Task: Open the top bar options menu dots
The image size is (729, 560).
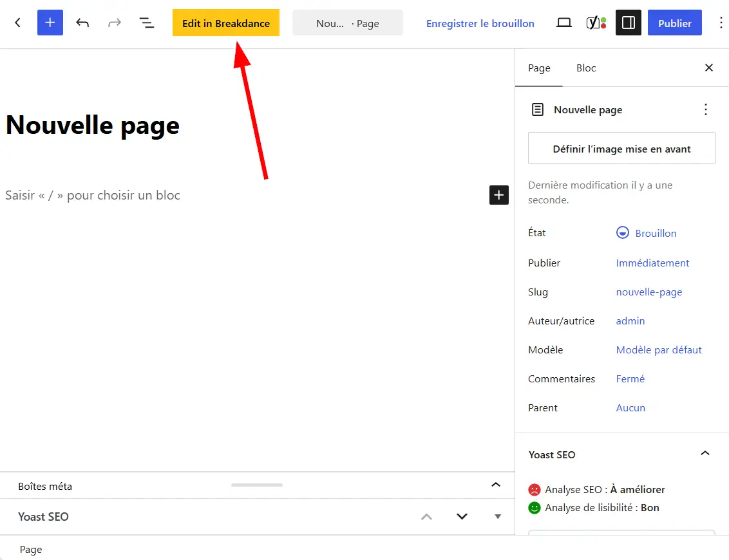Action: [x=721, y=23]
